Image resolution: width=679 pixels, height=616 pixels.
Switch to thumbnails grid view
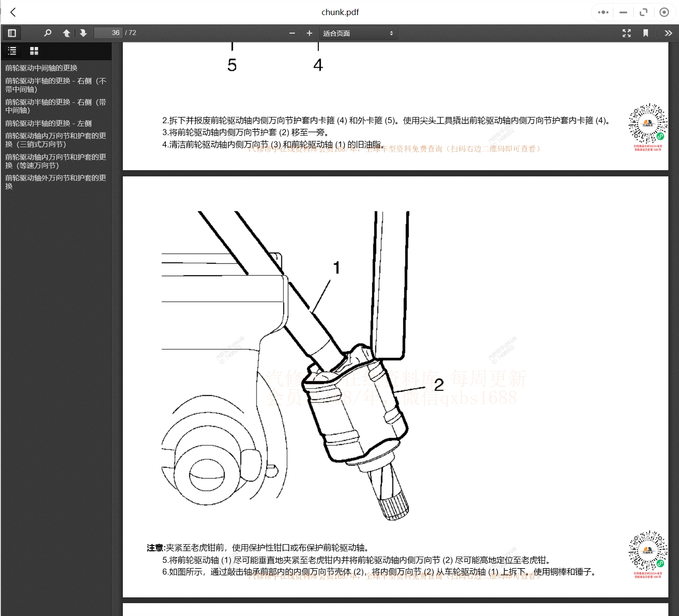click(34, 51)
